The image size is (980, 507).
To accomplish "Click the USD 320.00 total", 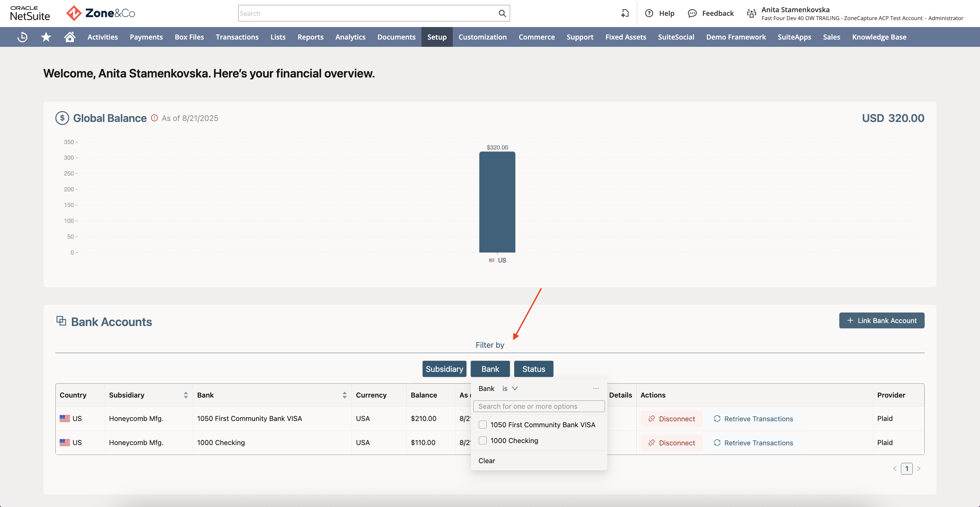I will click(x=893, y=118).
